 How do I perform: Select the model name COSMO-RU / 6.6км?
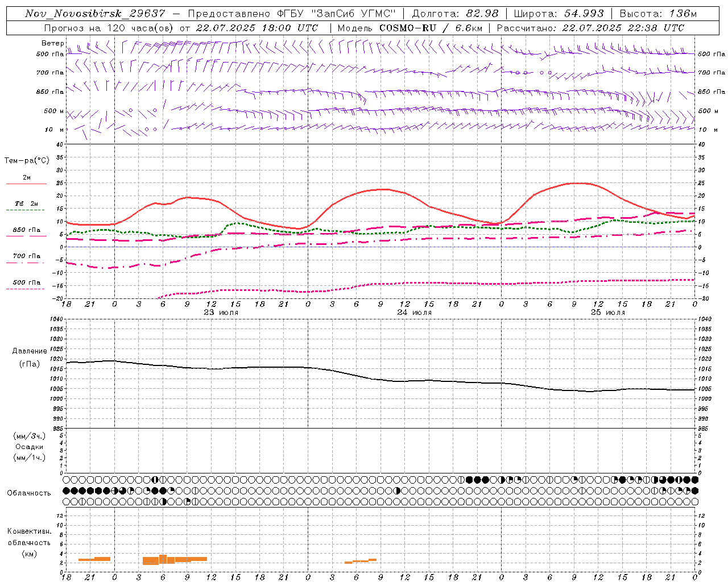(x=431, y=28)
